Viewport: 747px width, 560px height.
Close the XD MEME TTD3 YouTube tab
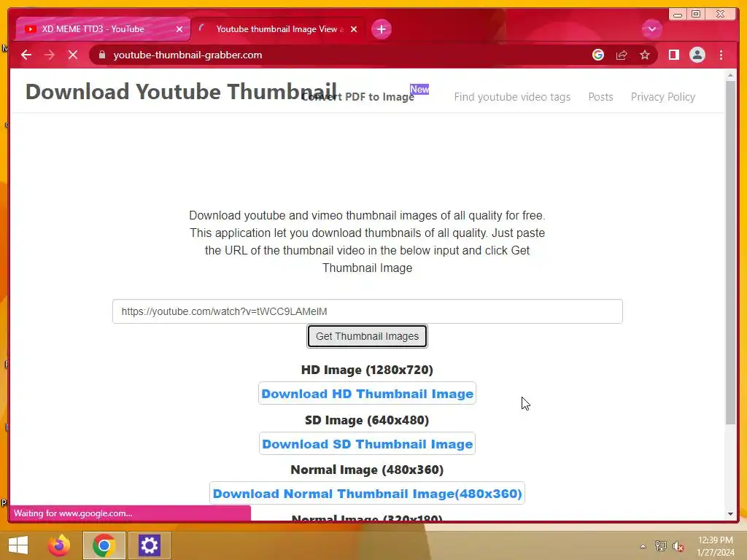179,29
